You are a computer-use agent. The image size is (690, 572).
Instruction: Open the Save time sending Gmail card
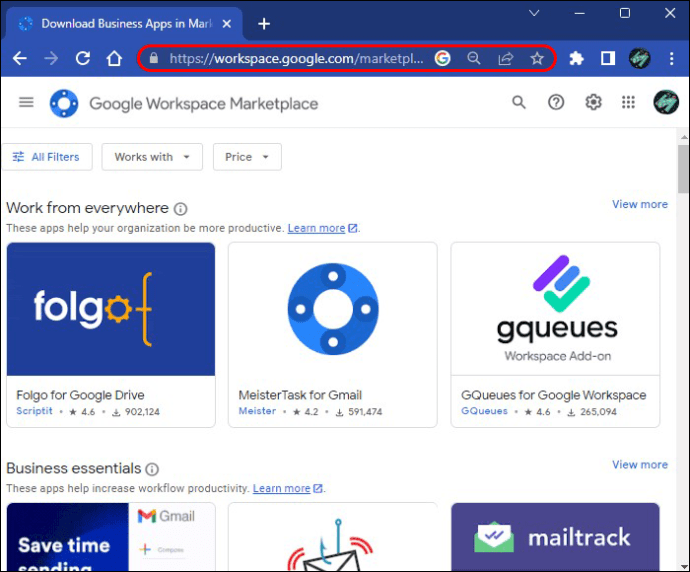111,537
